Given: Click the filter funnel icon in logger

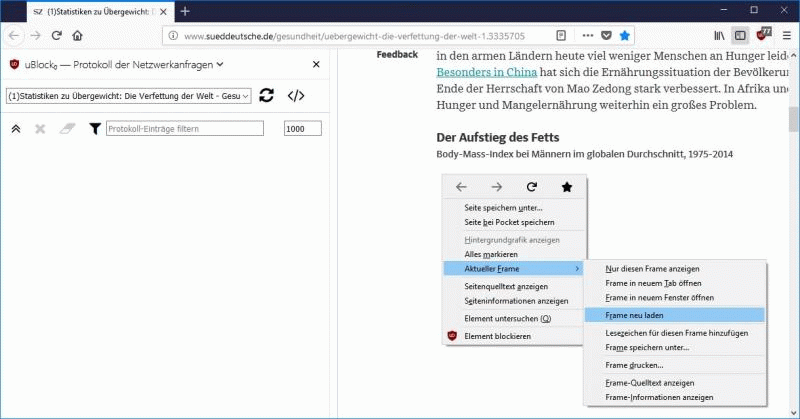Looking at the screenshot, I should click(95, 129).
